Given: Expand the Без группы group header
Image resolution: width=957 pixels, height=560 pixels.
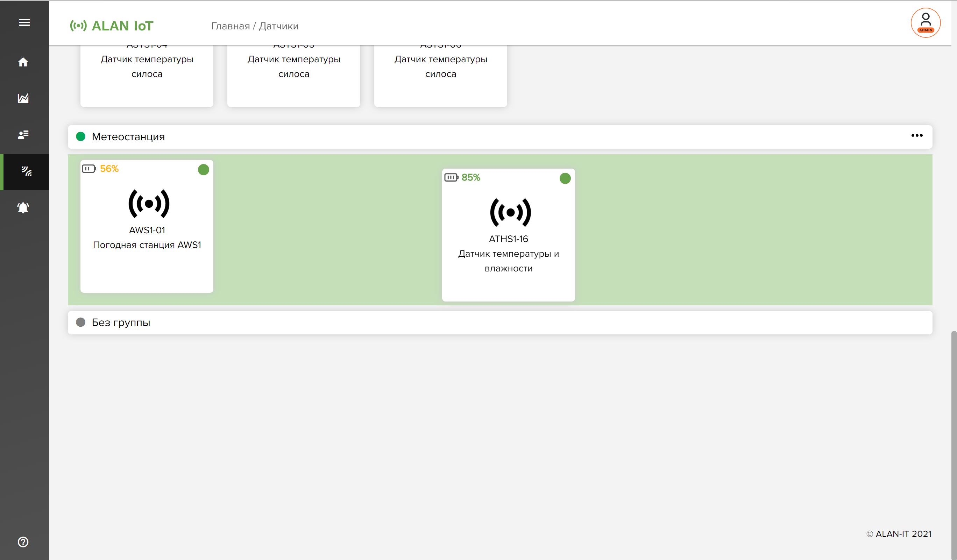Looking at the screenshot, I should pyautogui.click(x=500, y=323).
